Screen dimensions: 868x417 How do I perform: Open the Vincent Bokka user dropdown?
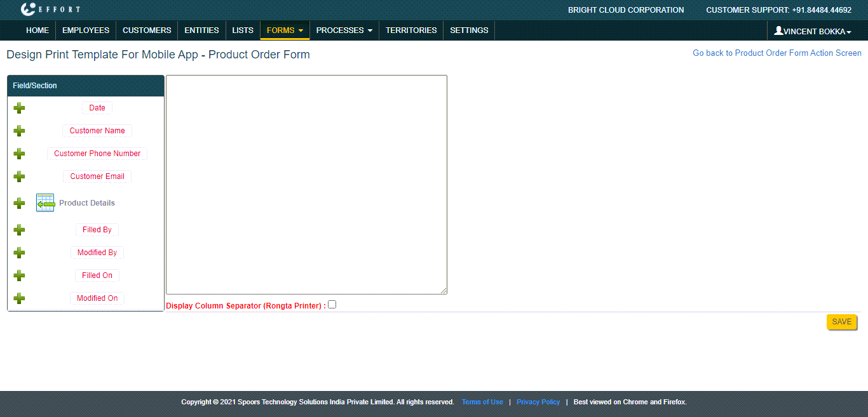pyautogui.click(x=813, y=31)
